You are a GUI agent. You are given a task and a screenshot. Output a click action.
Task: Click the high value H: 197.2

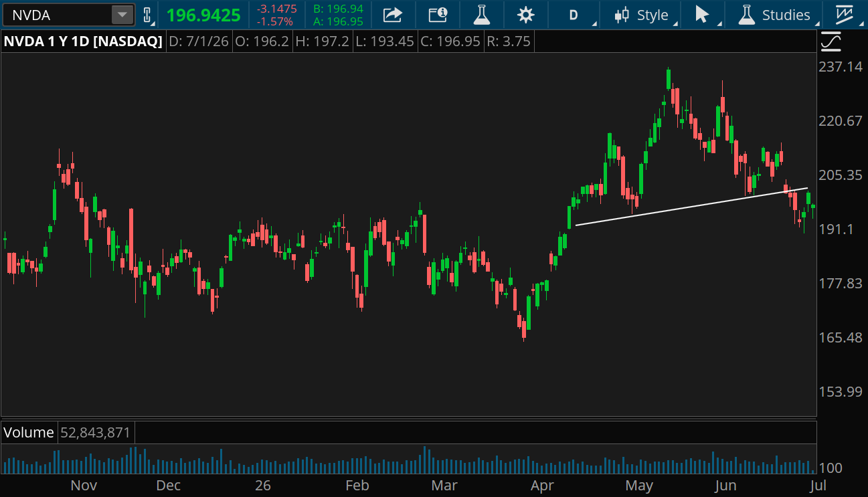pos(323,41)
